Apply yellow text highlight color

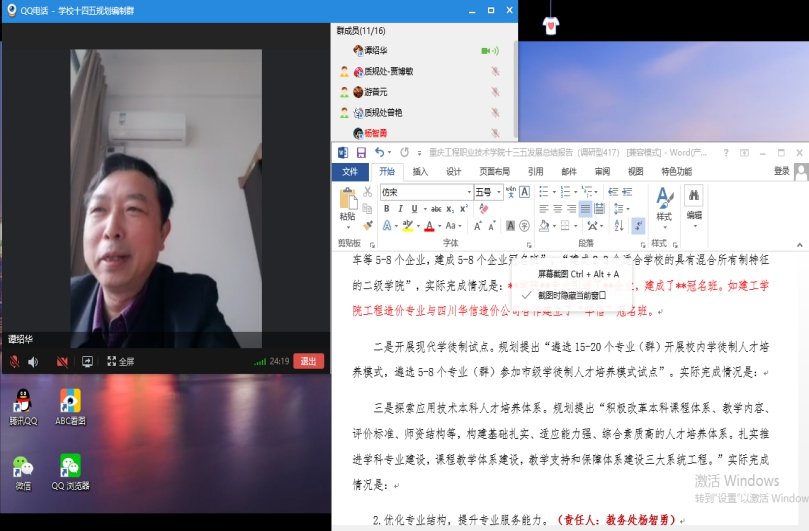coord(408,226)
